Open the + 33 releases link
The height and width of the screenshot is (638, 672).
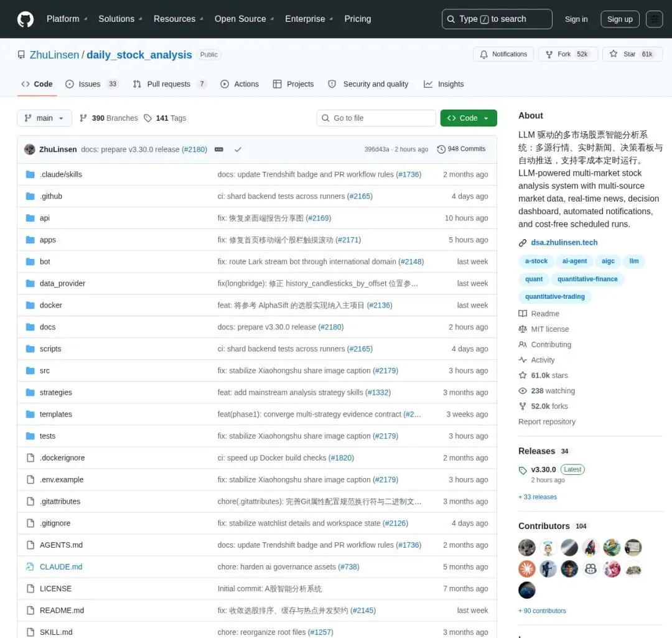click(x=538, y=497)
